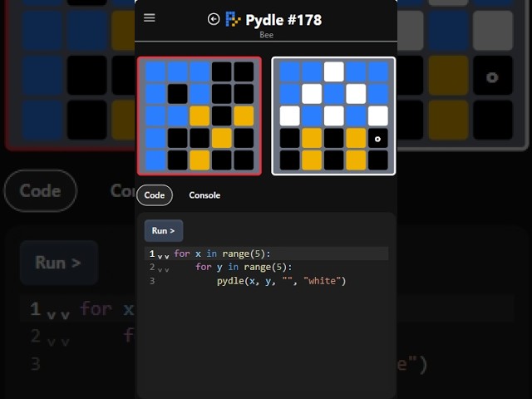Click the blurred Run > button in background
Viewport: 532px width, 399px height.
click(x=59, y=263)
